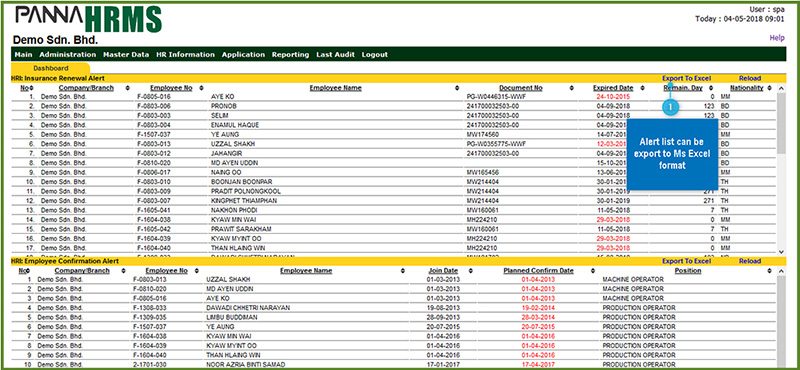Select employee name NAING OO
Image resolution: width=800 pixels, height=370 pixels.
(x=226, y=172)
